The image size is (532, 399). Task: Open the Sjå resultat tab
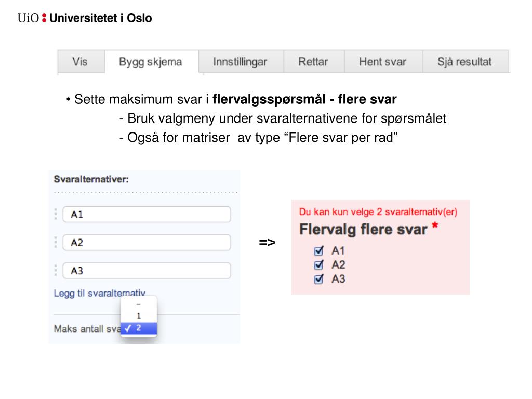(x=464, y=62)
